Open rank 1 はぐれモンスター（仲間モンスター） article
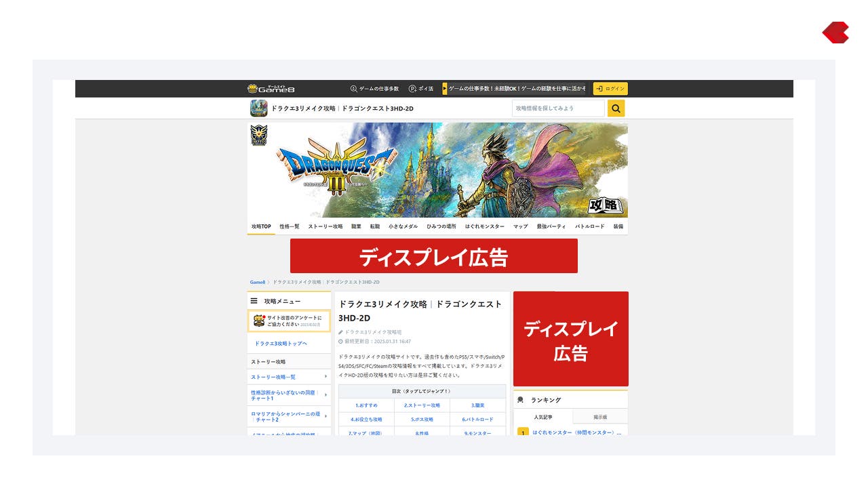 [x=577, y=432]
